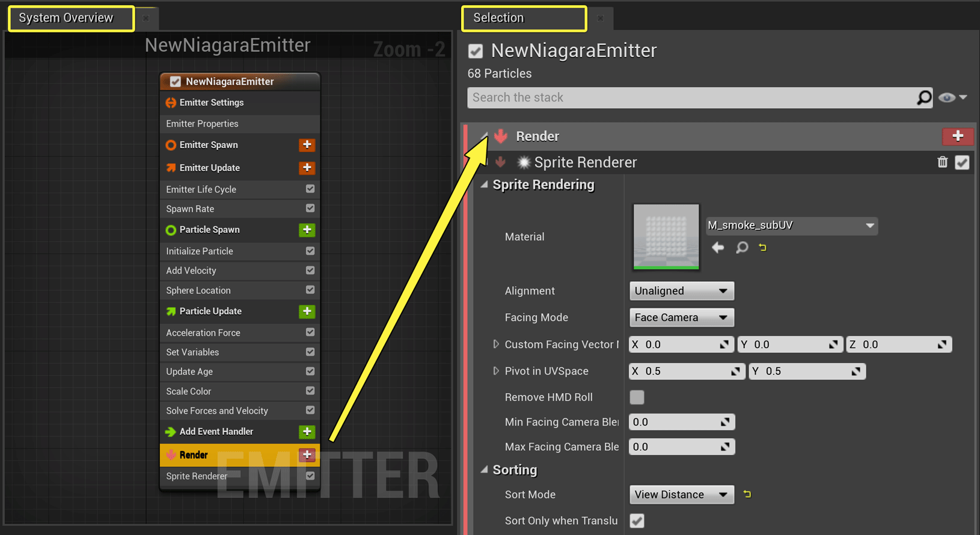Delete the Sprite Renderer with trash icon
Image resolution: width=980 pixels, height=535 pixels.
pyautogui.click(x=942, y=162)
